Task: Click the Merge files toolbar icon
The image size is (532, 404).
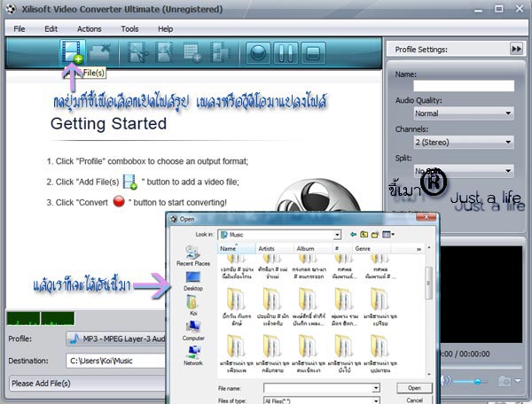Action: 220,52
